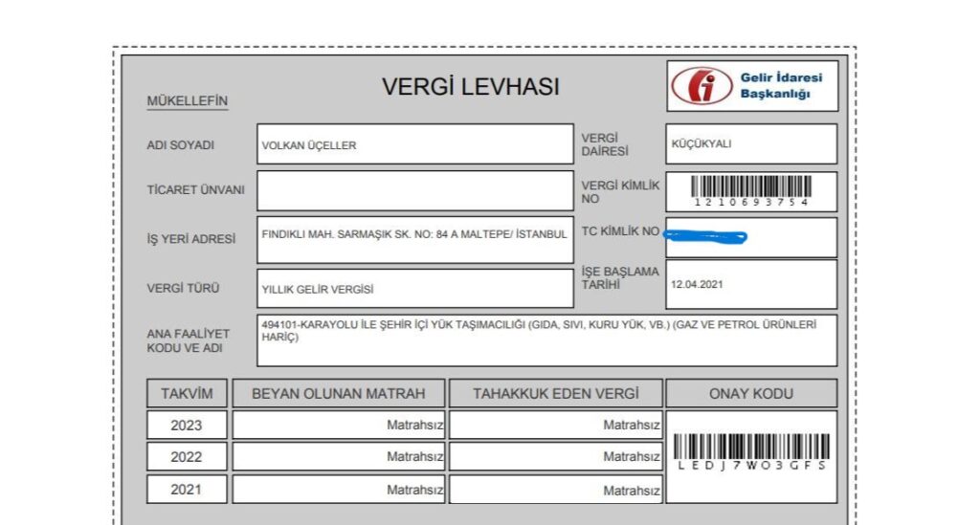The image size is (980, 525).
Task: Click 2023 Beyan Olunan Matrah Matrahsız cell
Action: [338, 426]
